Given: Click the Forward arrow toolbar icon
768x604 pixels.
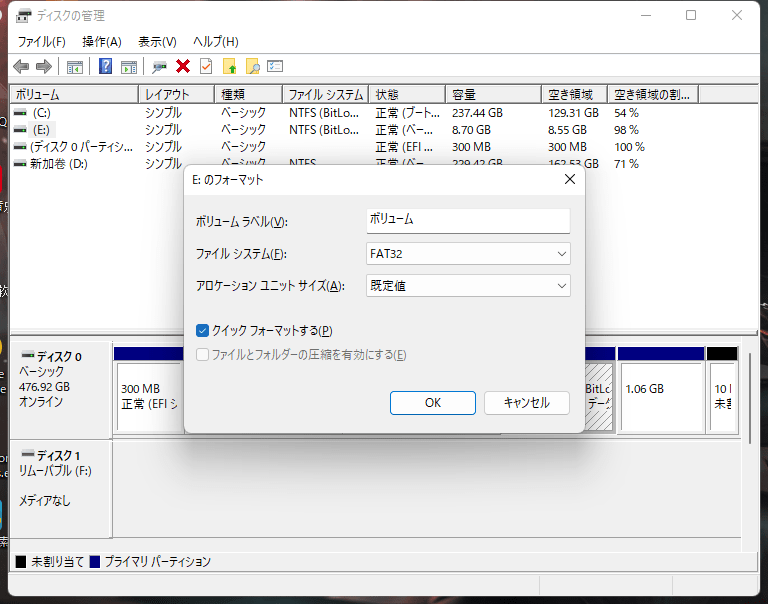Looking at the screenshot, I should (x=44, y=66).
